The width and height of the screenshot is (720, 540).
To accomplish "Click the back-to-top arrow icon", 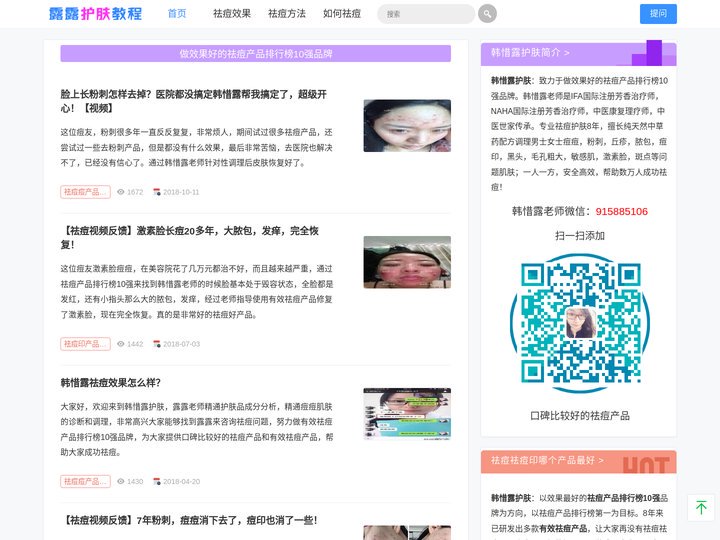I will click(x=701, y=507).
